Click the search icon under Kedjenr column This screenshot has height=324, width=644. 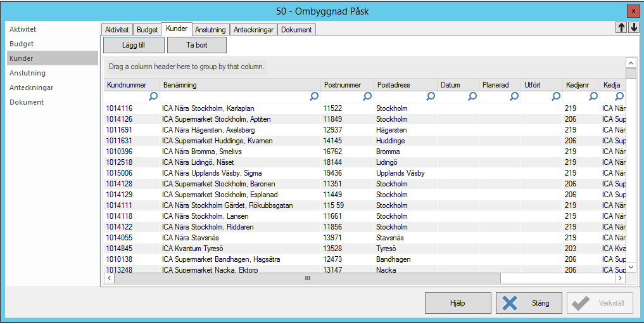(x=593, y=96)
